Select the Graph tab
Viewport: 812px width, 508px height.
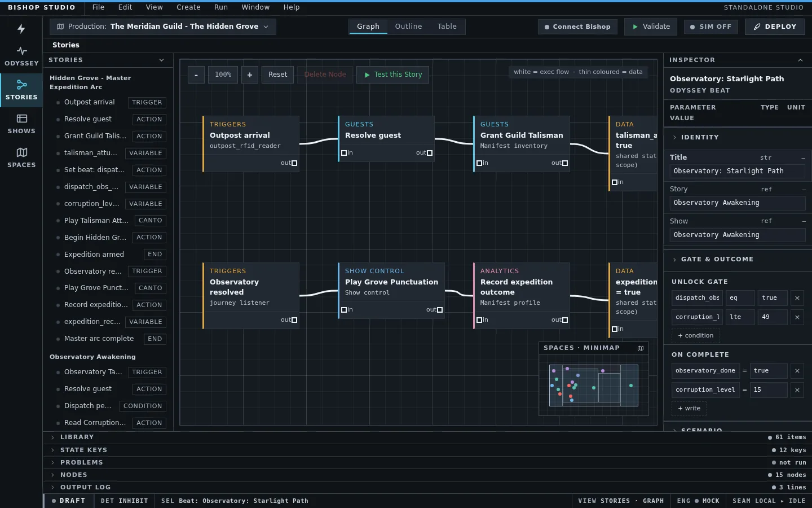368,27
